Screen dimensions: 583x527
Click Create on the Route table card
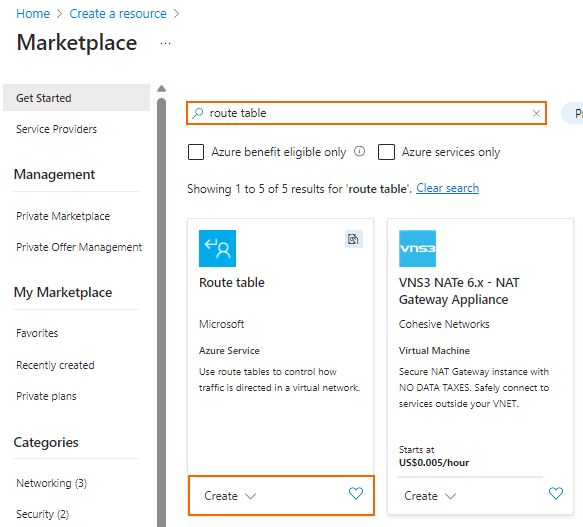click(x=221, y=496)
